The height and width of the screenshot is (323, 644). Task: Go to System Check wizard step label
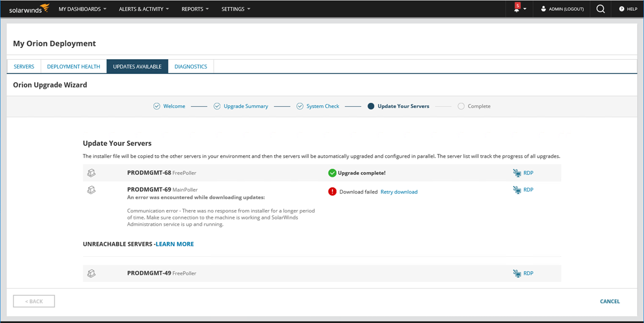pos(323,106)
